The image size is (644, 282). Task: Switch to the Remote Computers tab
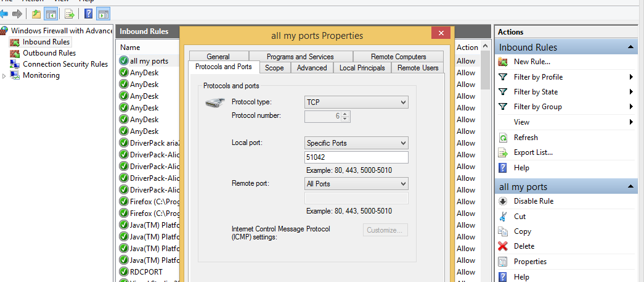coord(398,57)
